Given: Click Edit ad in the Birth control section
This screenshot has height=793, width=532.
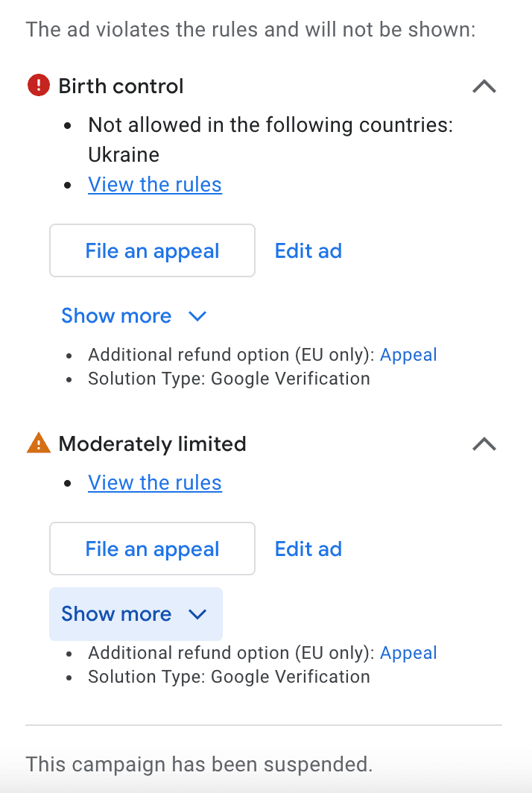Looking at the screenshot, I should pos(308,251).
